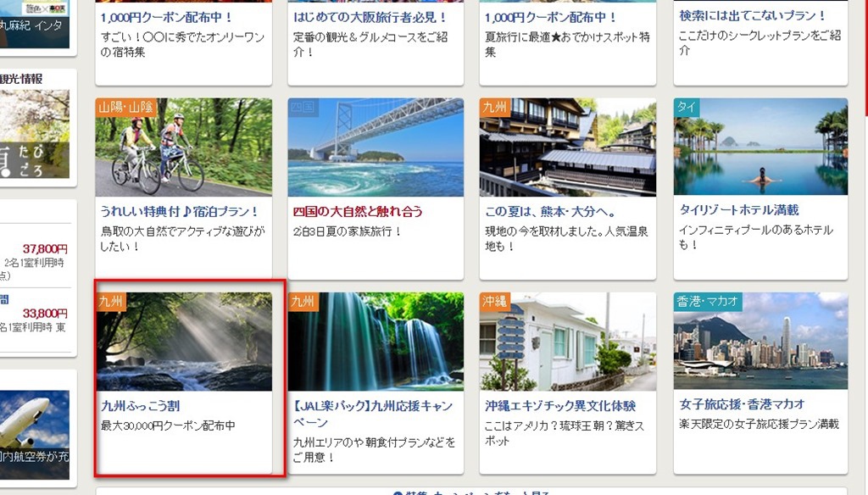Screen dimensions: 868x495
Task: Open the 四国 bridge and whirlpool image
Action: [376, 147]
